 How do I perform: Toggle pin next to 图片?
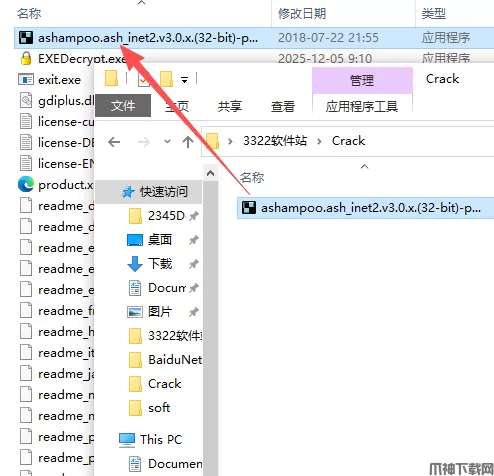[x=194, y=312]
